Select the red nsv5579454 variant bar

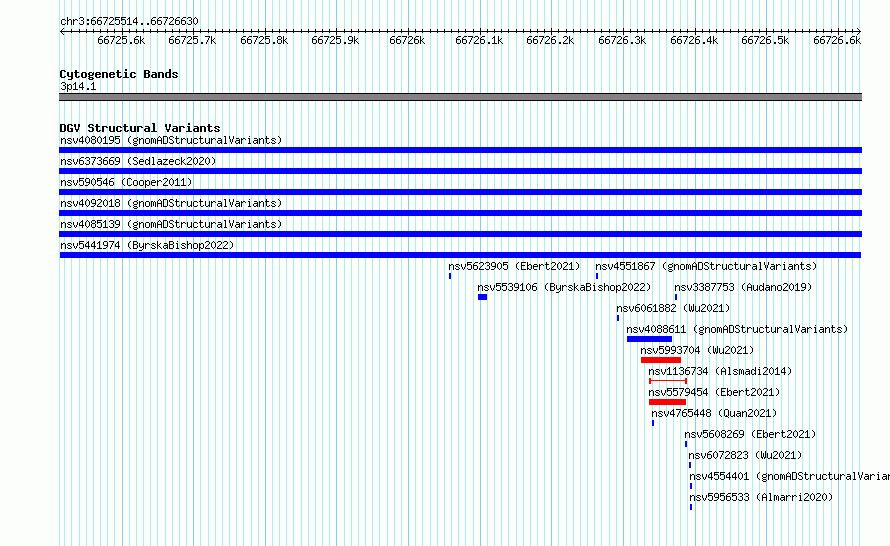pyautogui.click(x=668, y=402)
